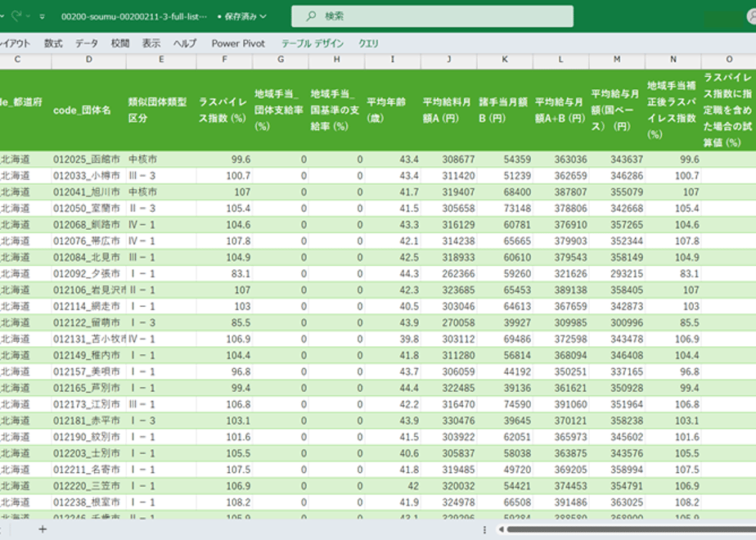Select column M header

pos(617,60)
